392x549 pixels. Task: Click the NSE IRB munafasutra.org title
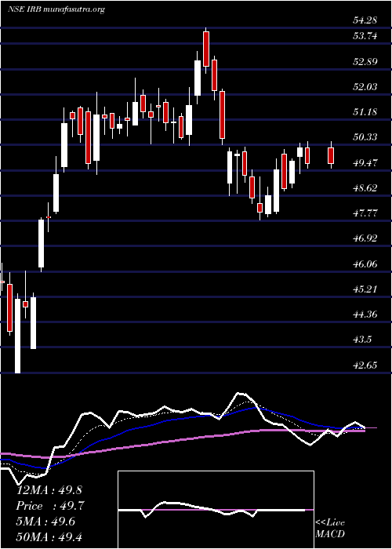coord(56,9)
